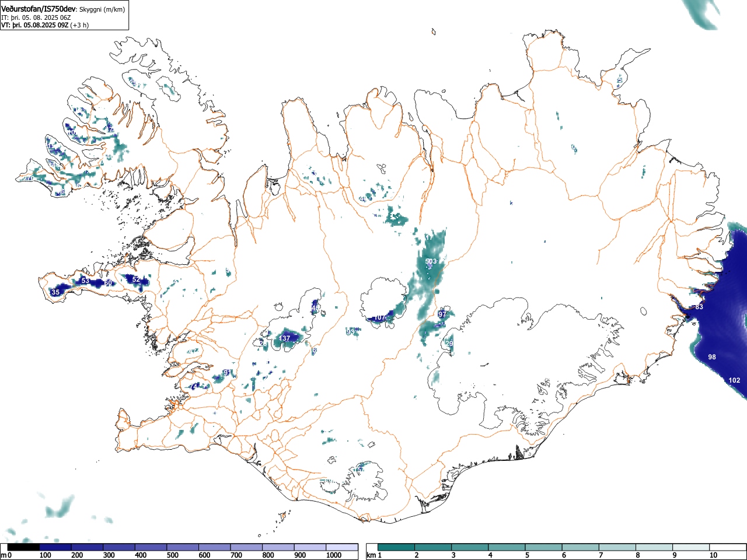Click the 1–2 km dark teal swatch

[396, 547]
